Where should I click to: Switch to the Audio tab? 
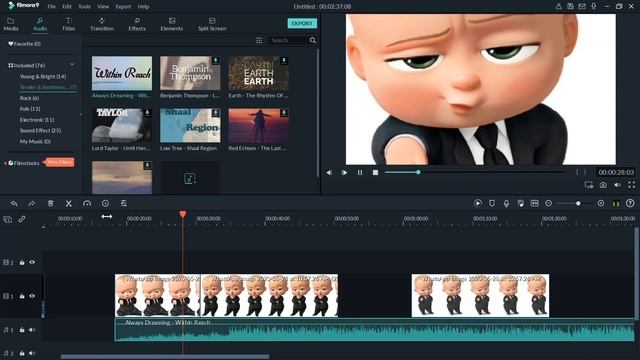pyautogui.click(x=40, y=24)
